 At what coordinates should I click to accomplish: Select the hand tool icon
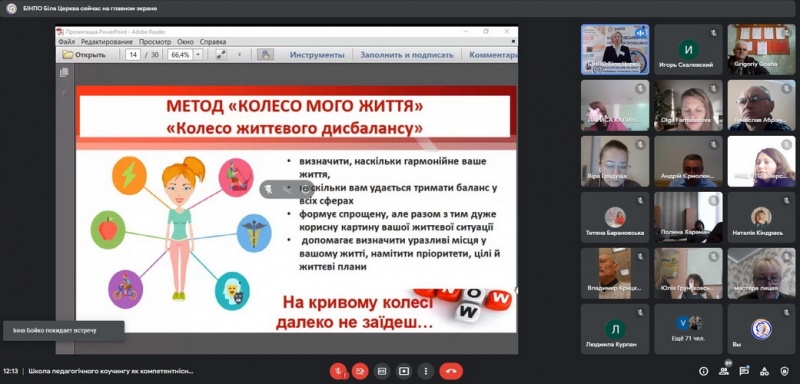(265, 55)
